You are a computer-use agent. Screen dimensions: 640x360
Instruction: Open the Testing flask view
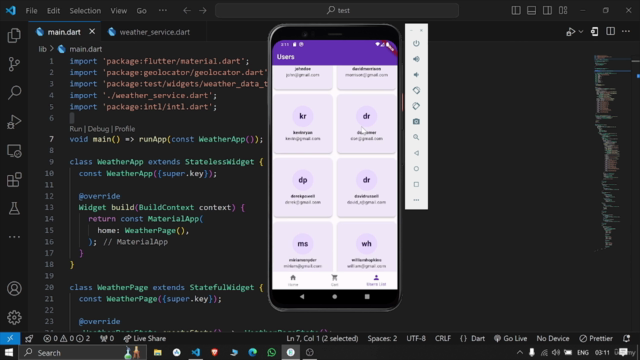14,209
